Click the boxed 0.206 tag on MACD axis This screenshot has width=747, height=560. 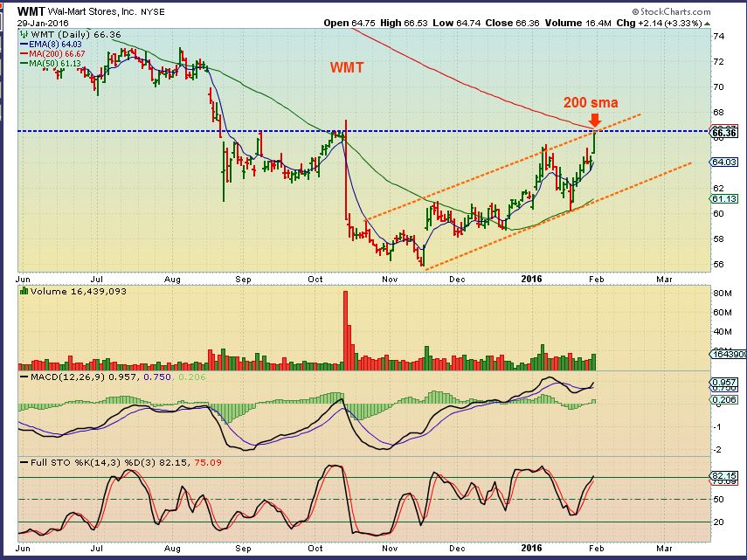pyautogui.click(x=724, y=399)
